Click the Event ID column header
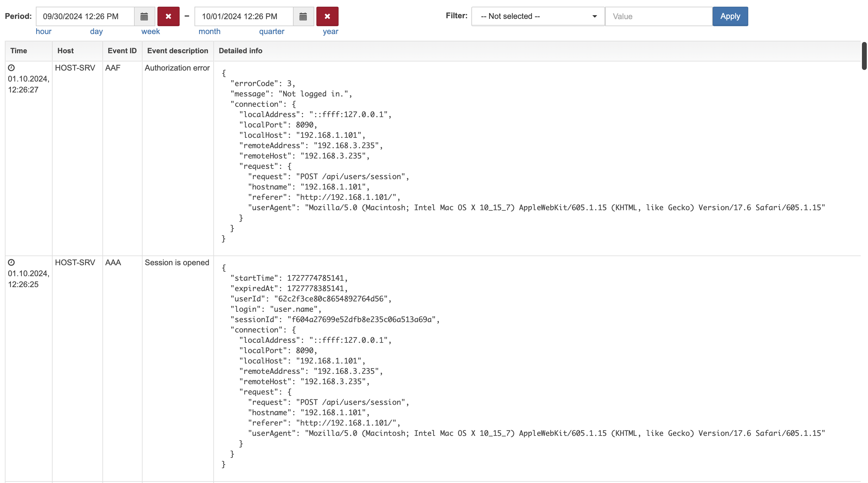The image size is (868, 483). coord(122,50)
